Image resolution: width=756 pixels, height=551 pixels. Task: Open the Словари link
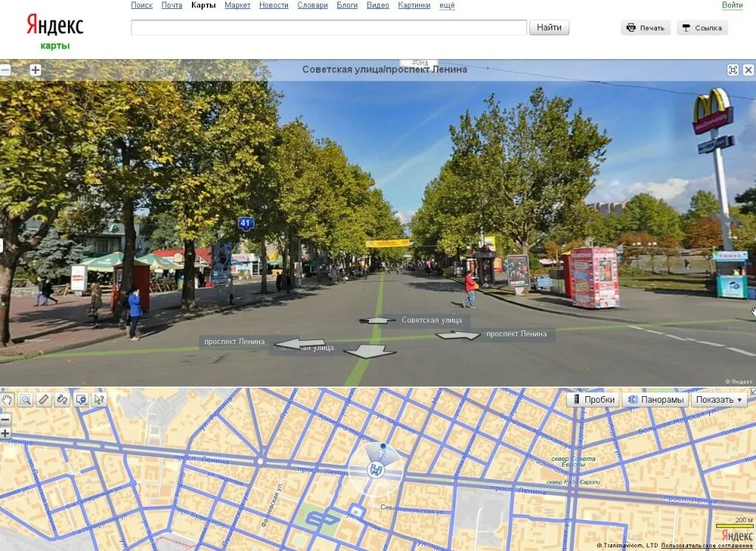(x=312, y=5)
